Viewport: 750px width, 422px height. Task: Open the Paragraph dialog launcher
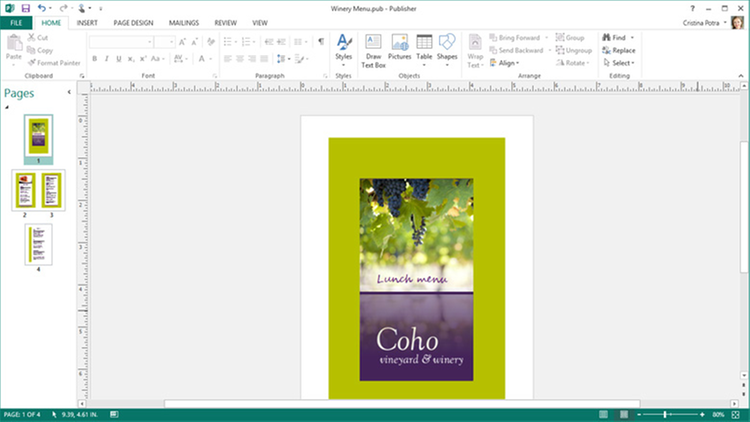click(x=325, y=76)
